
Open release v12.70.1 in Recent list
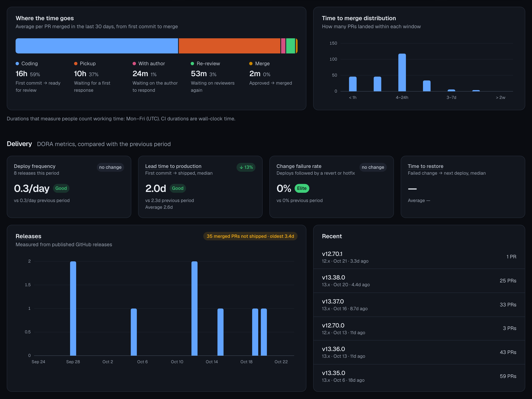coord(419,257)
